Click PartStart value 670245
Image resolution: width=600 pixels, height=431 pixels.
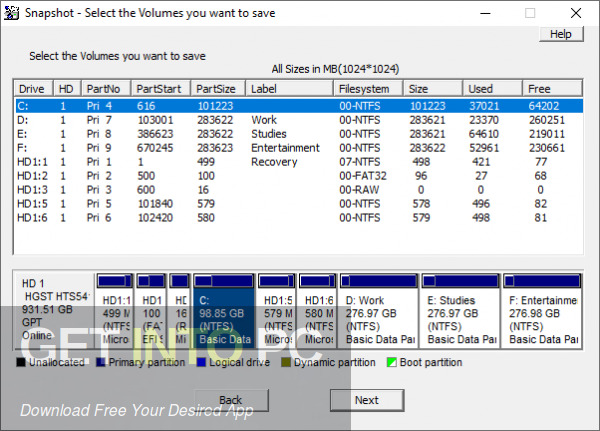155,148
